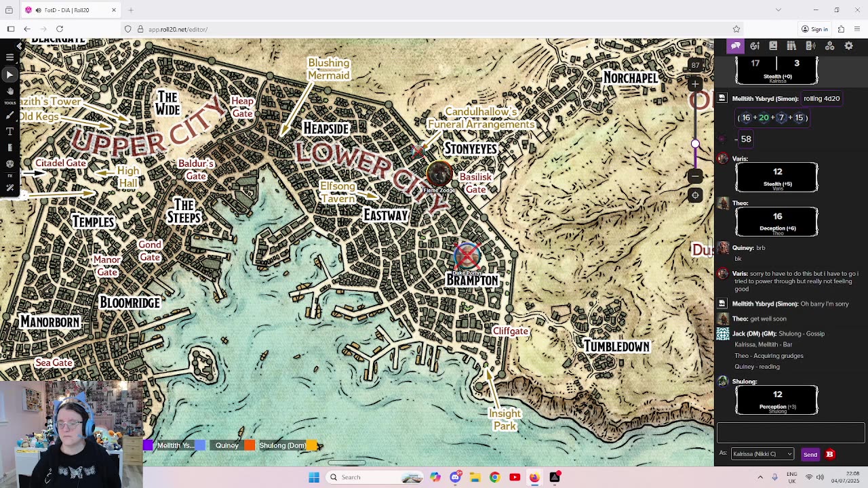Open the browser extensions icon

pyautogui.click(x=841, y=29)
